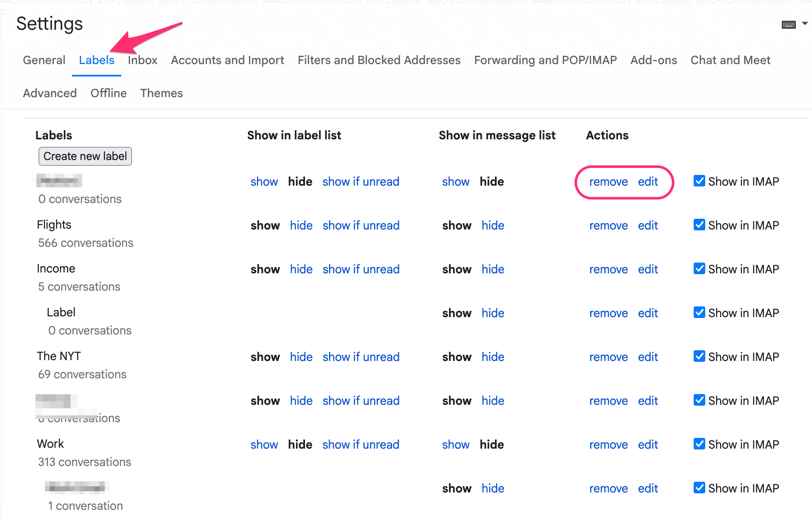This screenshot has height=521, width=812.
Task: Switch to the Themes settings tab
Action: [x=161, y=93]
